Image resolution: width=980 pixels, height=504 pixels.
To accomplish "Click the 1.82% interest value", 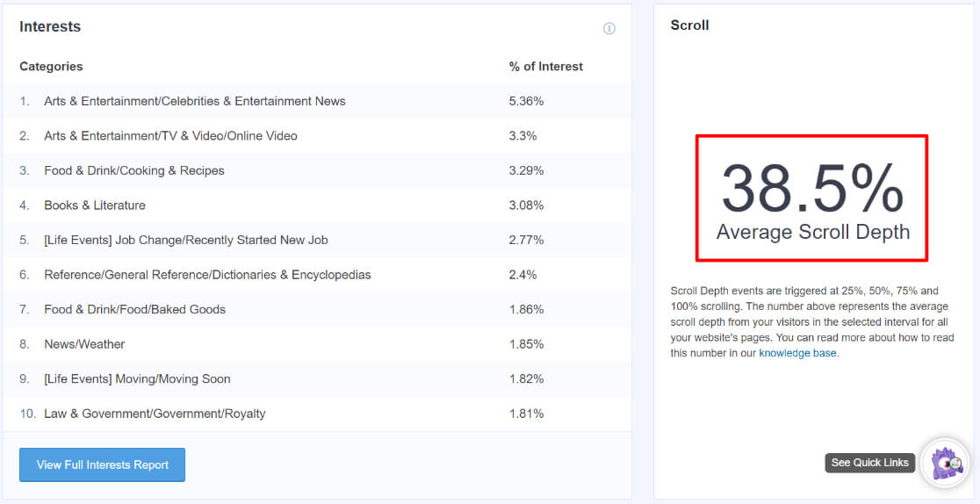I will coord(526,379).
